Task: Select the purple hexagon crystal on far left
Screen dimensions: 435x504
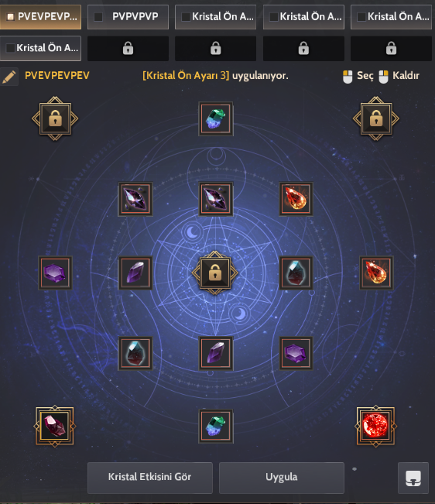Action: tap(55, 273)
